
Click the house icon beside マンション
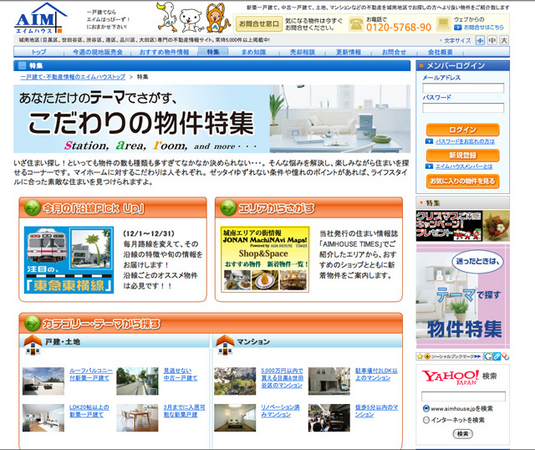225,345
